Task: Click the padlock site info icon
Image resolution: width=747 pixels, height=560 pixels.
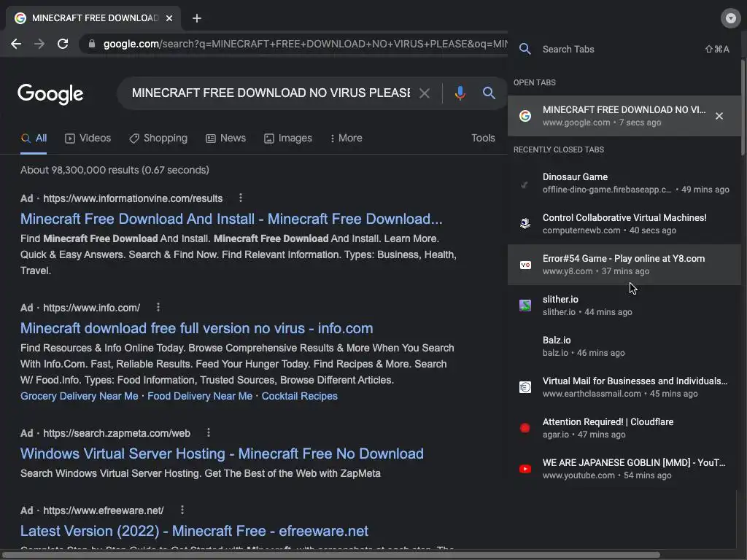Action: pyautogui.click(x=92, y=44)
